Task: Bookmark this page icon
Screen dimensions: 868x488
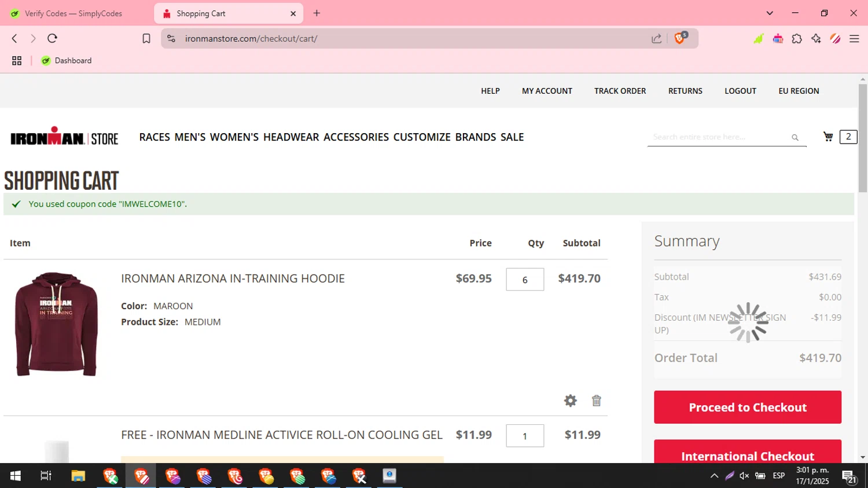Action: pyautogui.click(x=146, y=39)
